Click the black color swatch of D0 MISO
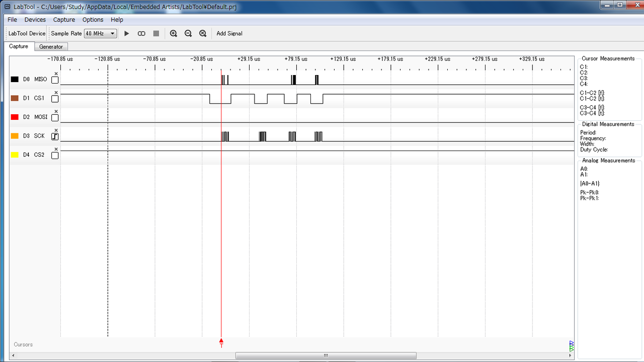Viewport: 644px width, 362px height. tap(15, 80)
